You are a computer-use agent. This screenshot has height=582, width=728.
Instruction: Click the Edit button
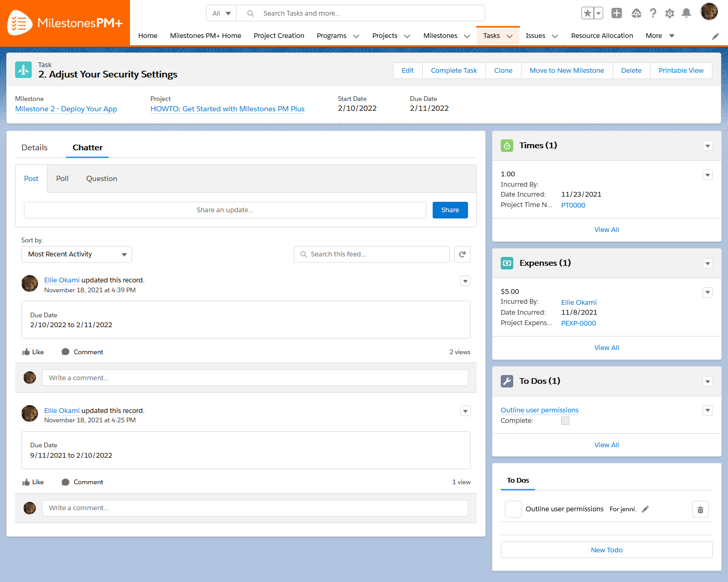408,71
